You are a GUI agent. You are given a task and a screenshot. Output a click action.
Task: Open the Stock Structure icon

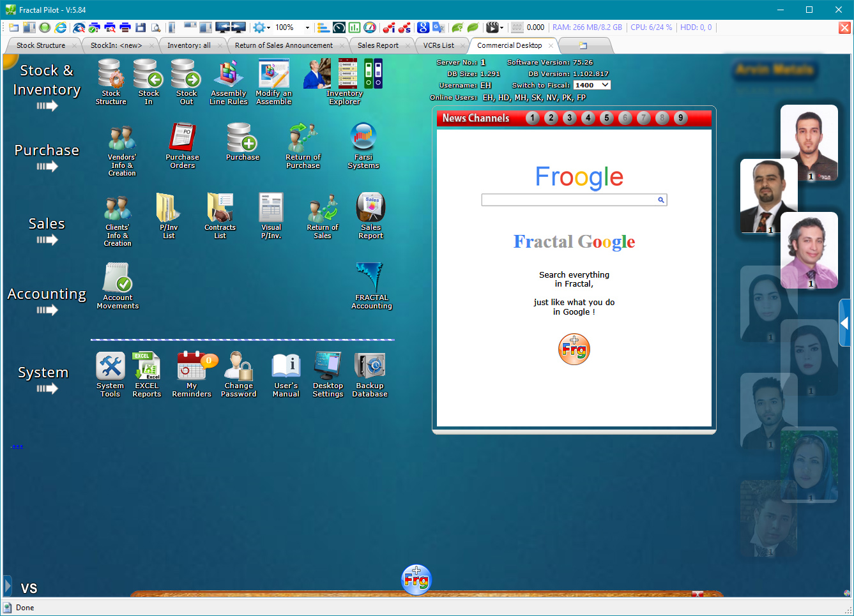point(111,82)
